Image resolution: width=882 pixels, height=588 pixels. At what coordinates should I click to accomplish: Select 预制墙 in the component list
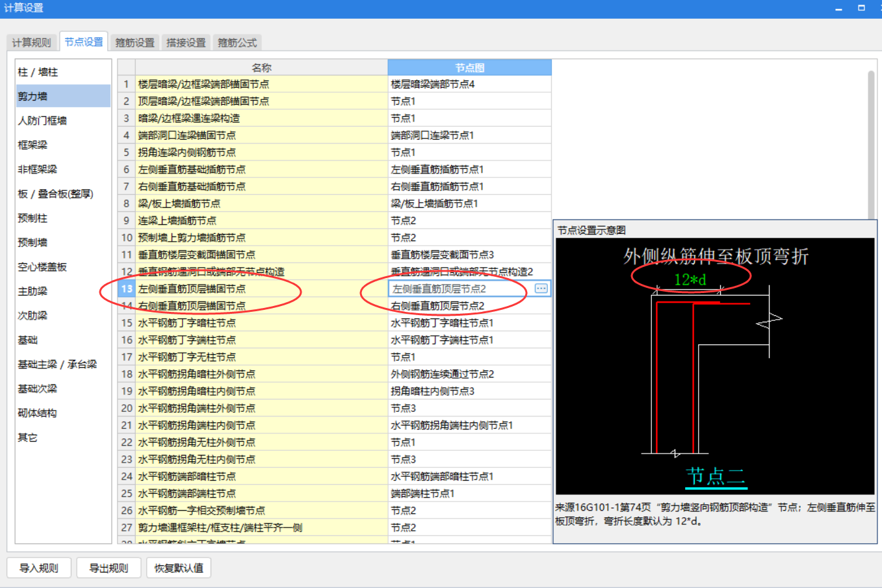pyautogui.click(x=63, y=242)
